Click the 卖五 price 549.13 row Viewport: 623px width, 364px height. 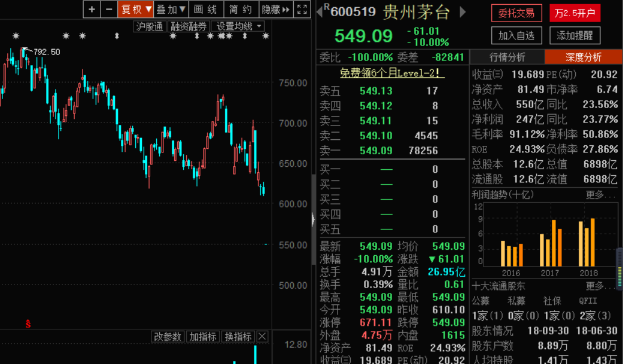click(391, 91)
